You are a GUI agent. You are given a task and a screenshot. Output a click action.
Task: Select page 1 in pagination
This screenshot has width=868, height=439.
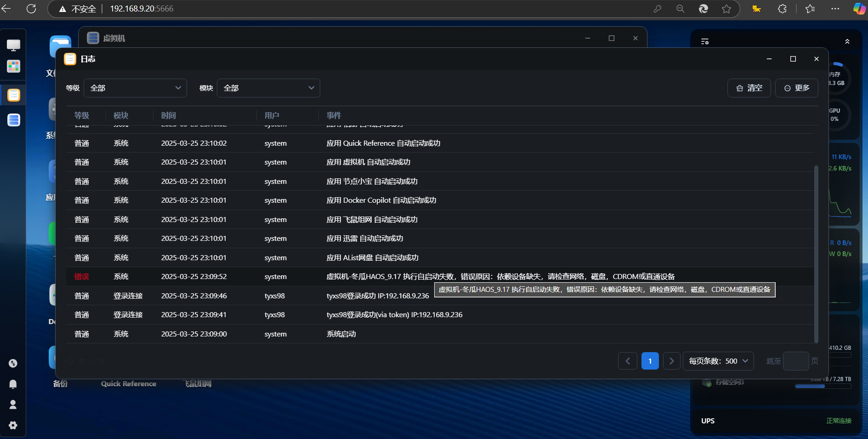pyautogui.click(x=650, y=361)
